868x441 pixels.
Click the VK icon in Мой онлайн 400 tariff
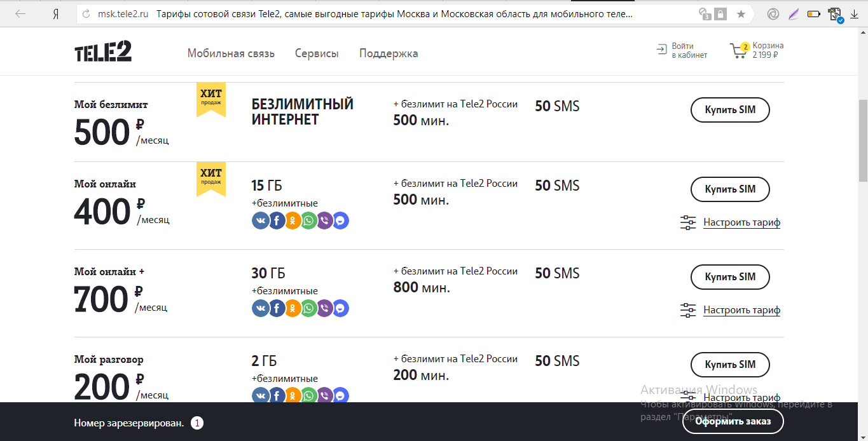(261, 221)
